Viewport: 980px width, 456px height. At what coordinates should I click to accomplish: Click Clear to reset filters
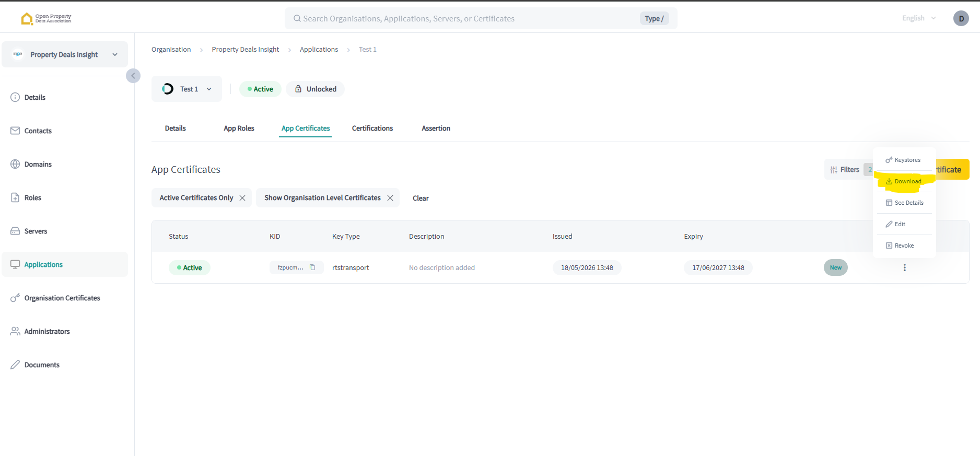click(421, 198)
